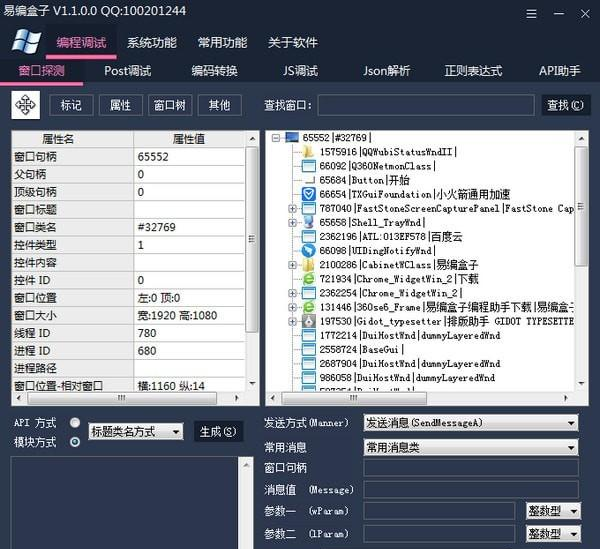
Task: Click the 参数一 (wParam) input field
Action: pos(439,511)
